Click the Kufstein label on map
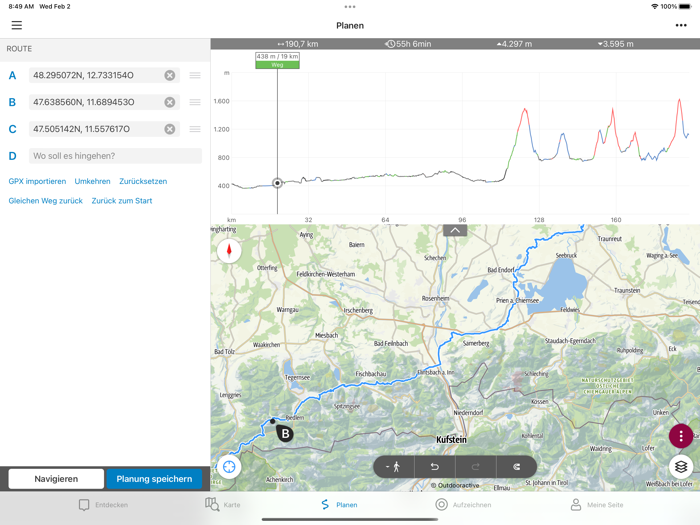 coord(451,440)
